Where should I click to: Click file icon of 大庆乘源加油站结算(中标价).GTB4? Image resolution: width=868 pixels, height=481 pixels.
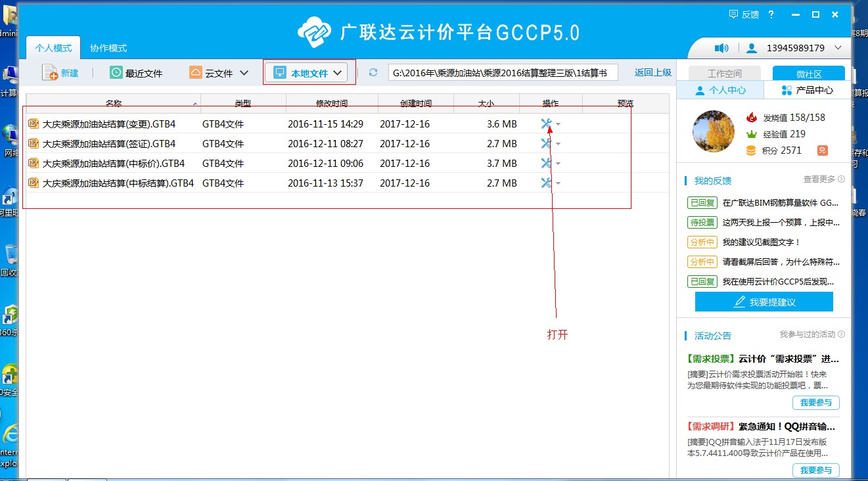click(x=34, y=163)
